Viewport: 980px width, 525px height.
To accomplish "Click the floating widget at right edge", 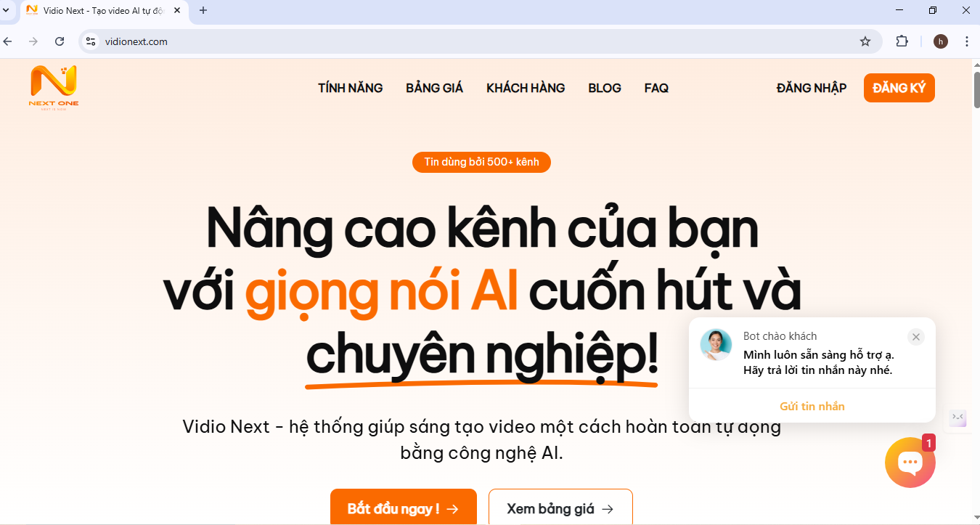I will [958, 418].
